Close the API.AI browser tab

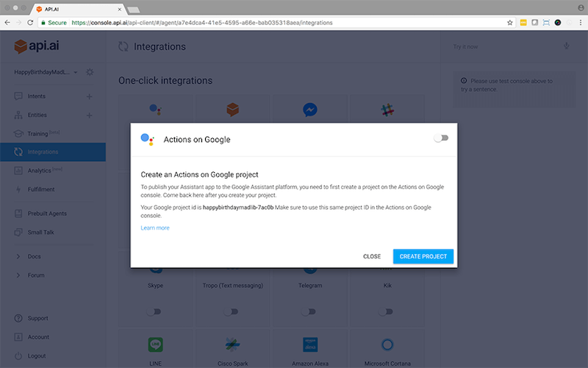click(x=119, y=10)
